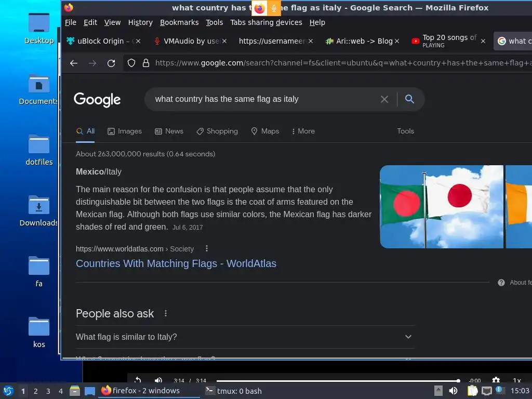Click the Firefox sharing indicator icon in the title bar
This screenshot has width=532, height=399.
[x=259, y=8]
